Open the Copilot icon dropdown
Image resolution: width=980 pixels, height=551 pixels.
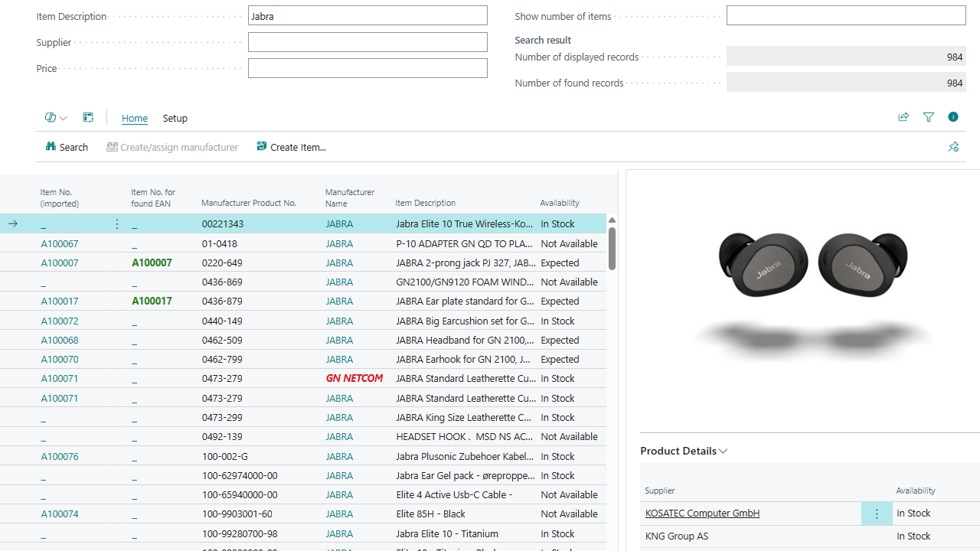(56, 118)
